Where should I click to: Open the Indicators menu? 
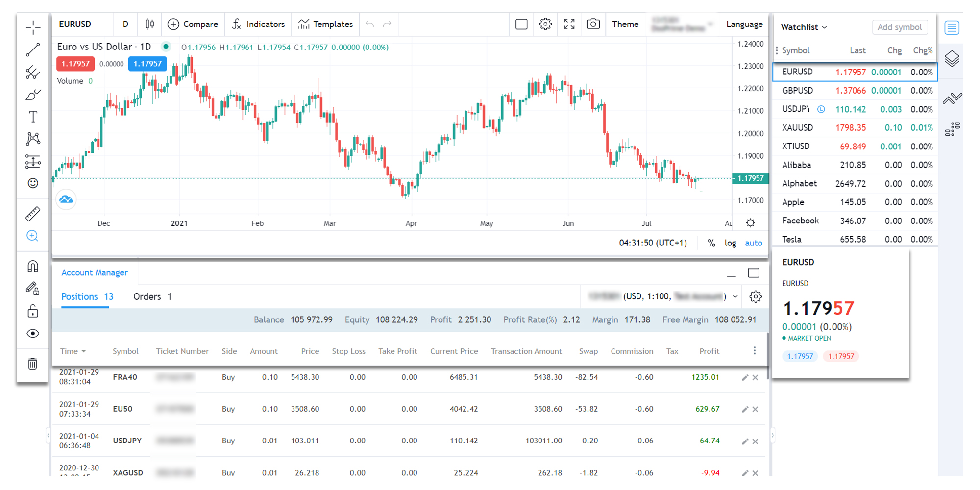[x=258, y=24]
